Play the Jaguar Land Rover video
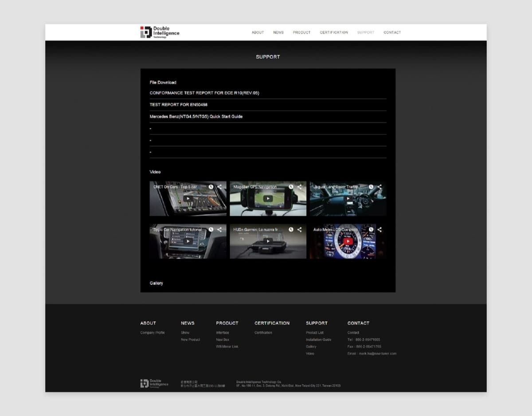The height and width of the screenshot is (416, 532). pos(348,199)
